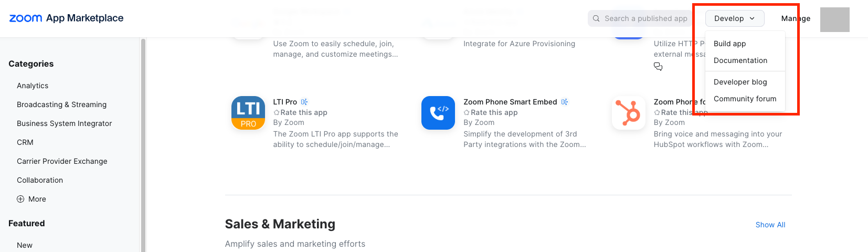
Task: Expand More categories in sidebar
Action: (x=37, y=199)
